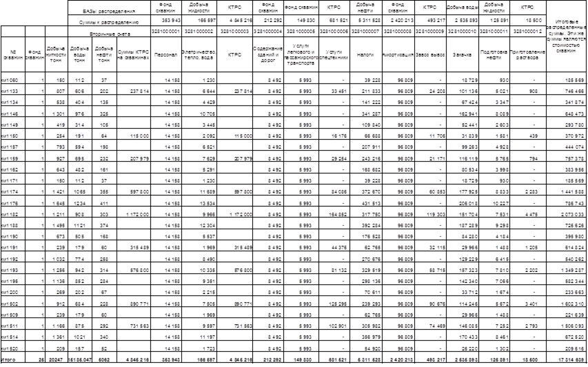Select the 'Электричество, тепло, вода' column header
Viewport: 588px width, 367px height.
click(x=199, y=54)
